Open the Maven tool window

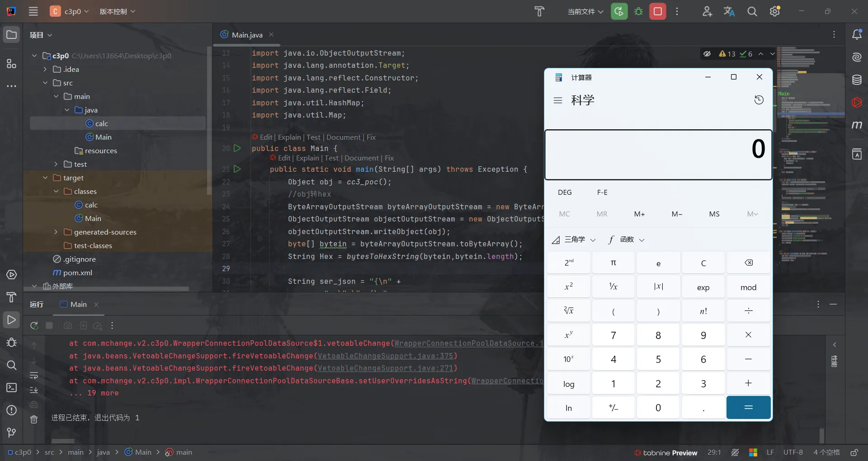[857, 125]
